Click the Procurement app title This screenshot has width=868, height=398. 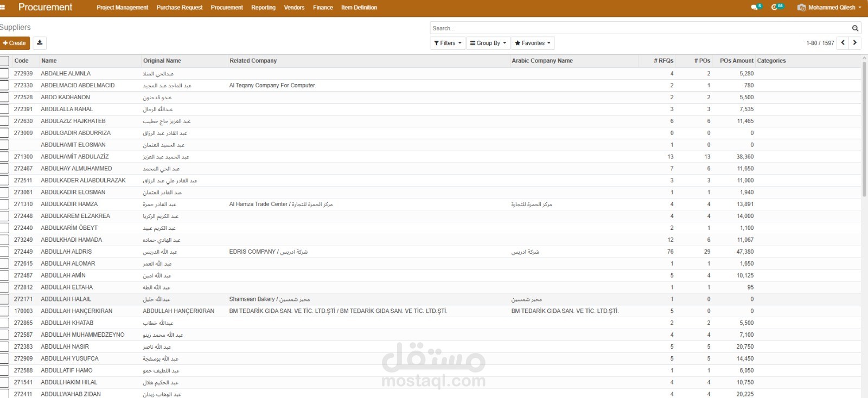45,7
